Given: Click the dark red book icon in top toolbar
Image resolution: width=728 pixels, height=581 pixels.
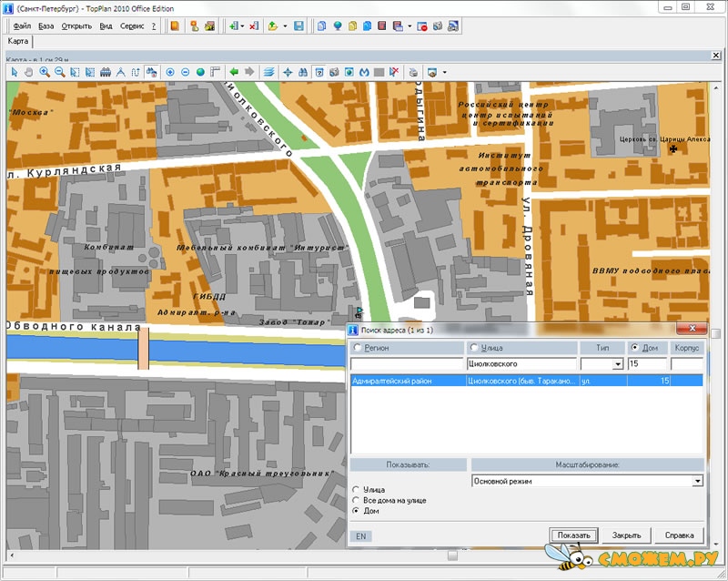Looking at the screenshot, I should pyautogui.click(x=381, y=26).
